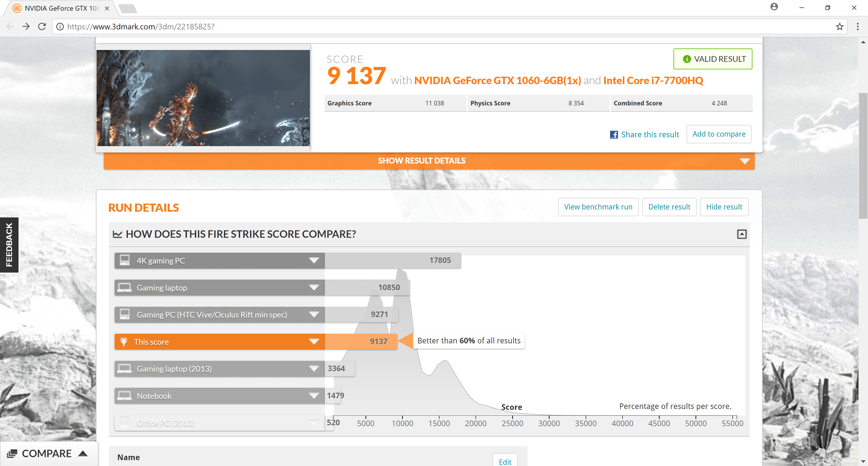Reload the 3DMark page
Image resolution: width=868 pixels, height=466 pixels.
pyautogui.click(x=42, y=27)
